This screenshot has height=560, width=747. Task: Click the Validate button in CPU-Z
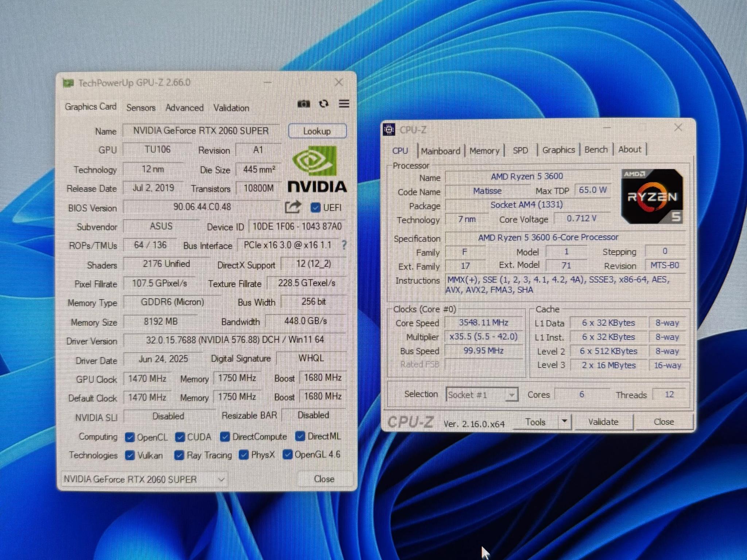pyautogui.click(x=603, y=421)
